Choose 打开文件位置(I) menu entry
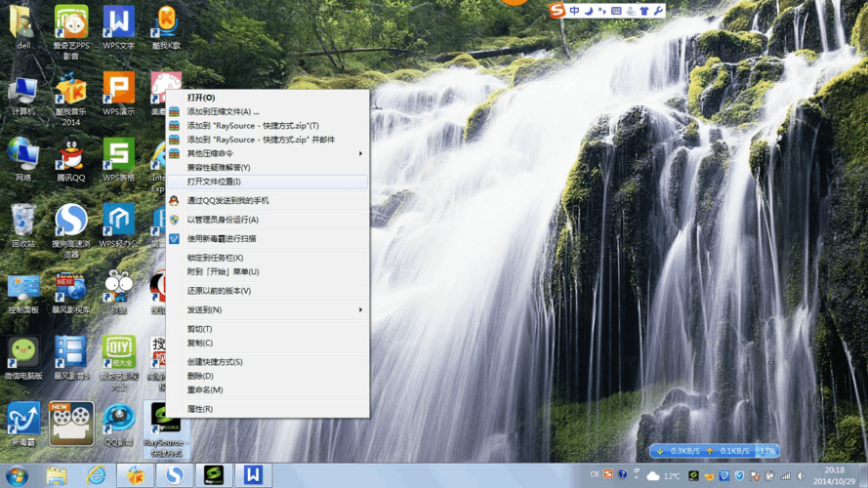The height and width of the screenshot is (488, 868). (x=268, y=182)
